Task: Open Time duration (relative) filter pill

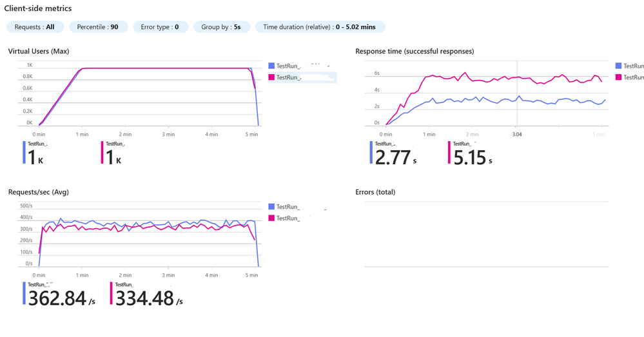Action: click(320, 27)
